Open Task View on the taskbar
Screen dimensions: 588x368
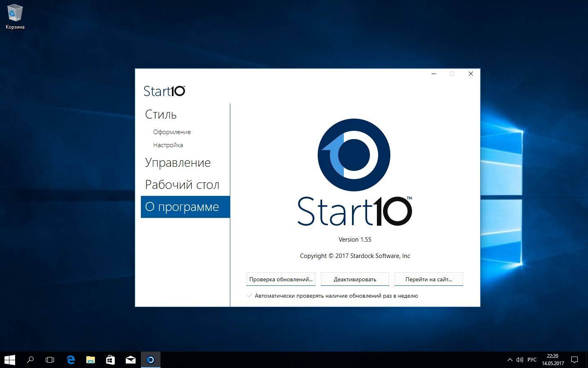(50, 360)
